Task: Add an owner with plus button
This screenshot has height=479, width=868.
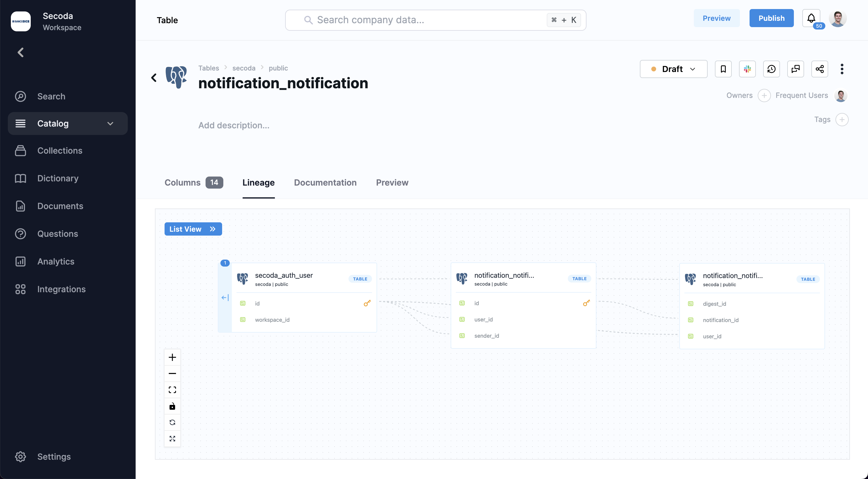Action: [x=764, y=96]
